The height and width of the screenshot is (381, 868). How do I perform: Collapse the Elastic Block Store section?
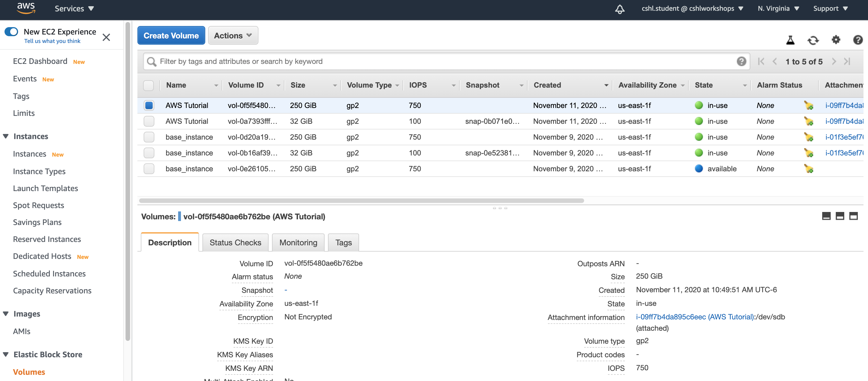tap(6, 354)
